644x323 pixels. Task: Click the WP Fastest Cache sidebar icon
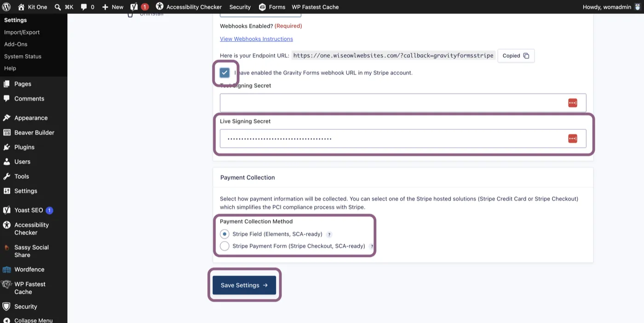coord(6,284)
